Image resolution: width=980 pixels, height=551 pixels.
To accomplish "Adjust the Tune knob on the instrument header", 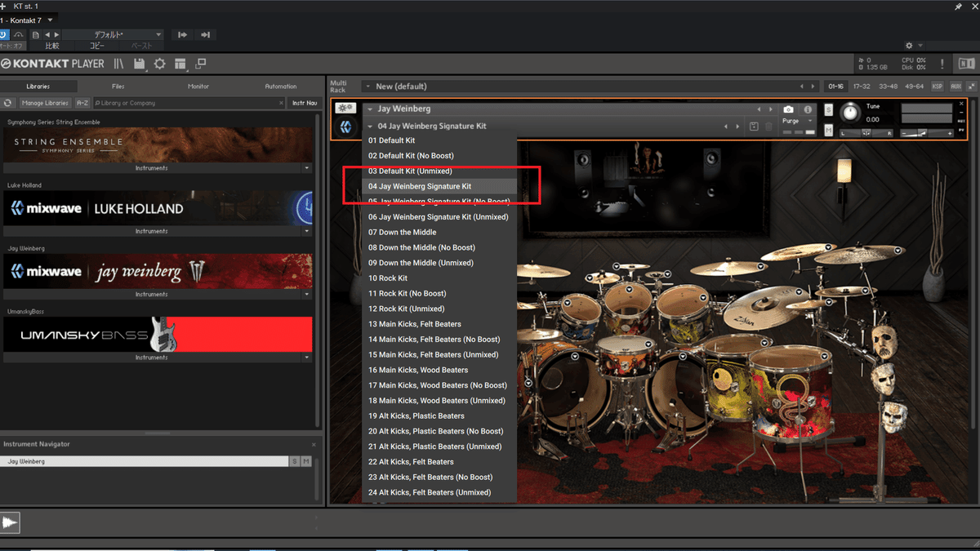I will [851, 112].
